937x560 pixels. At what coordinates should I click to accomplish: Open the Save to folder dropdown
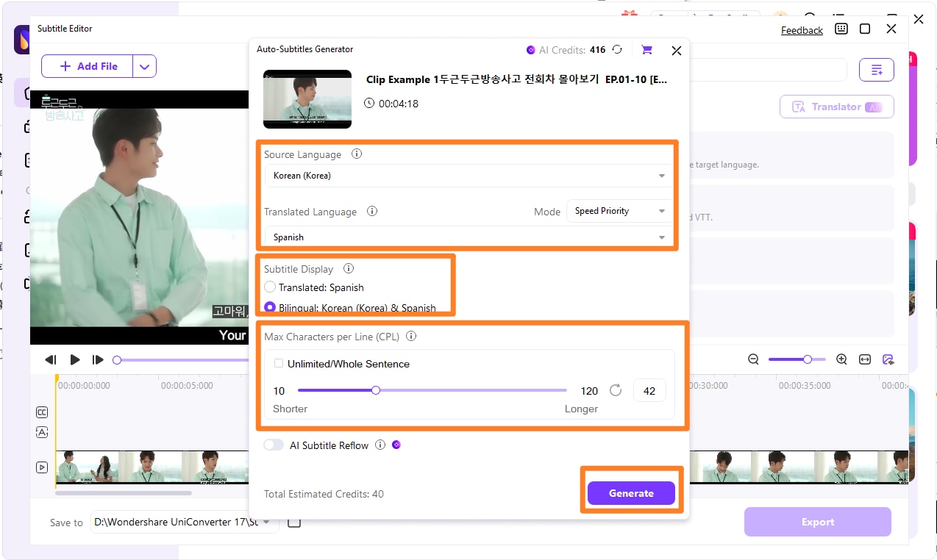click(x=185, y=523)
